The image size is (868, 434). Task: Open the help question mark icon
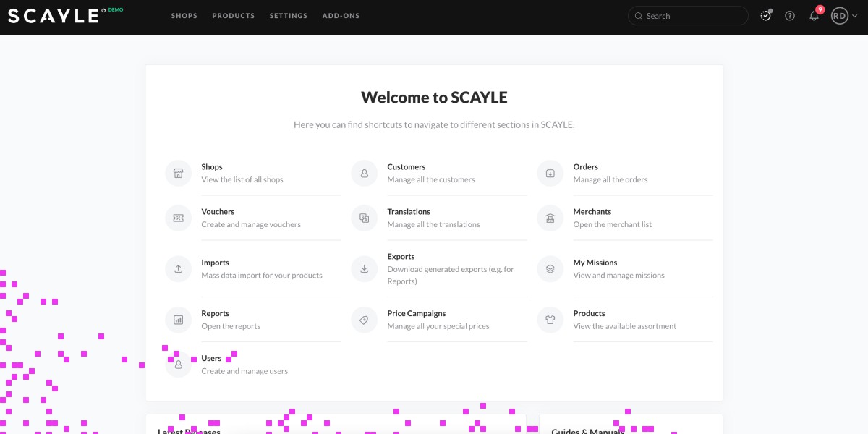click(790, 16)
